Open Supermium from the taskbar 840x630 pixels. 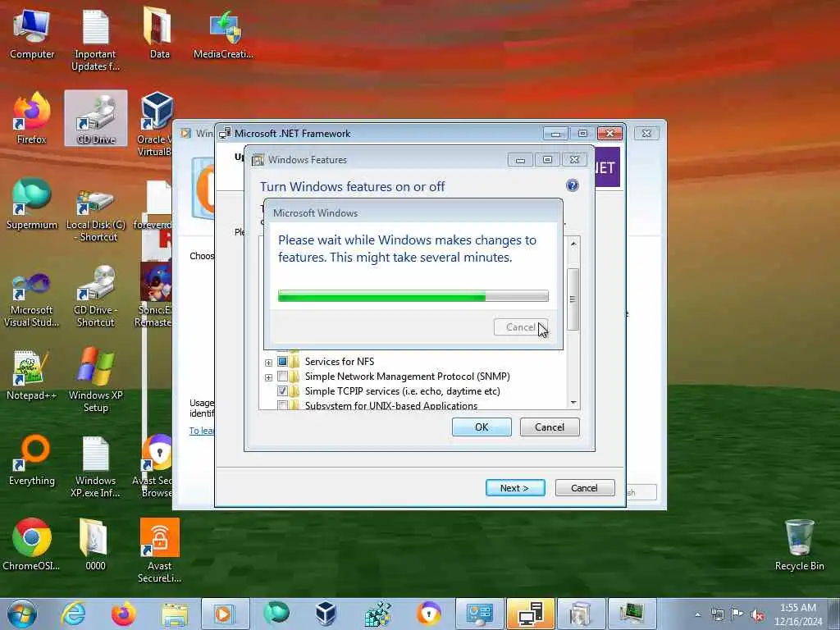tap(276, 614)
